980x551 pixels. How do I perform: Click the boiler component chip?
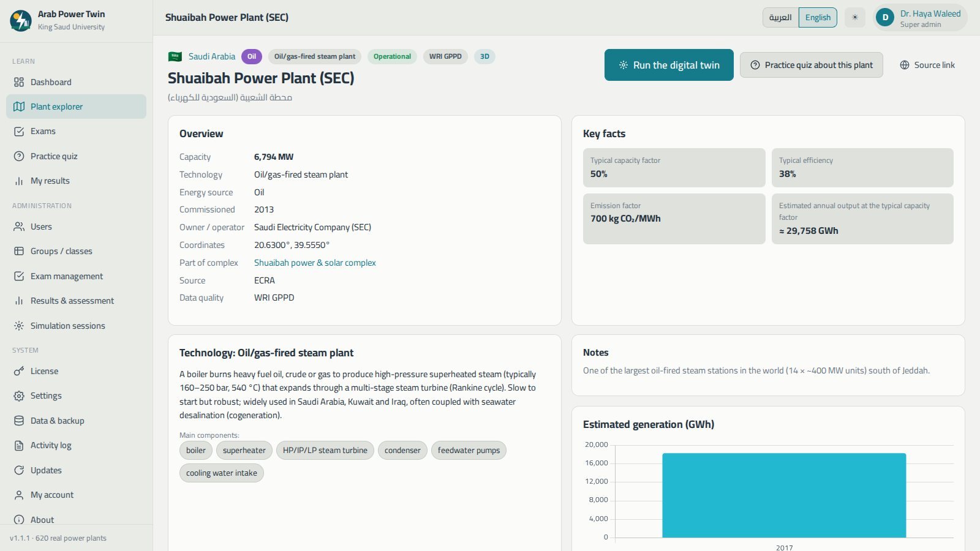click(196, 451)
